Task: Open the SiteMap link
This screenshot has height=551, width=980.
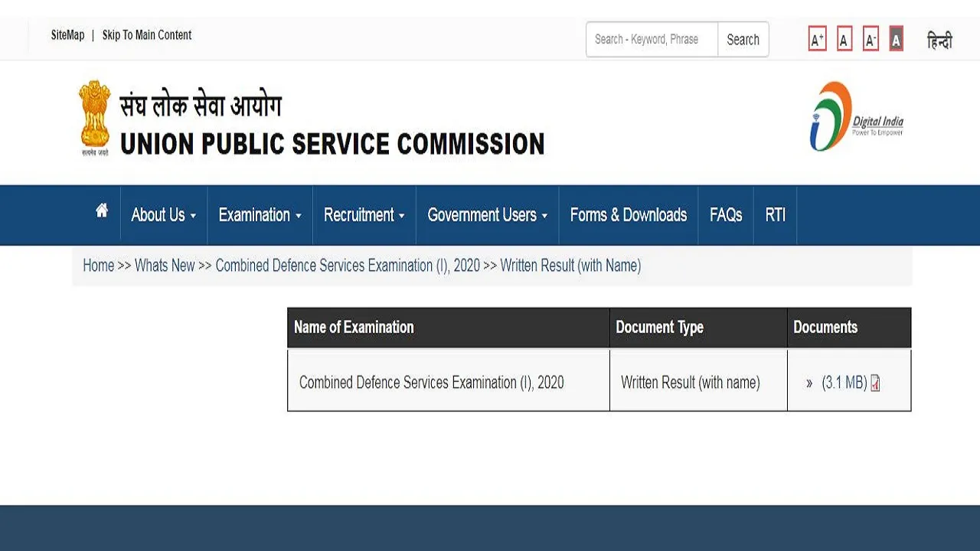Action: pyautogui.click(x=67, y=35)
